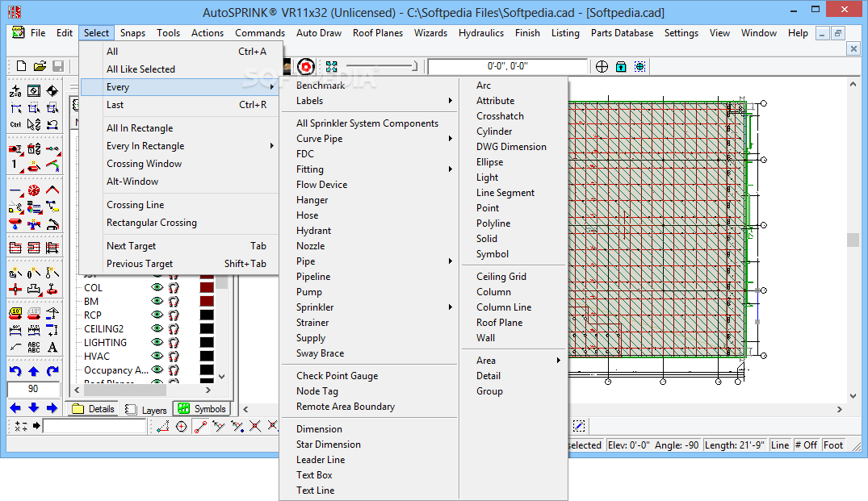The height and width of the screenshot is (501, 868).
Task: Click the calculator operators icon
Action: pyautogui.click(x=20, y=426)
